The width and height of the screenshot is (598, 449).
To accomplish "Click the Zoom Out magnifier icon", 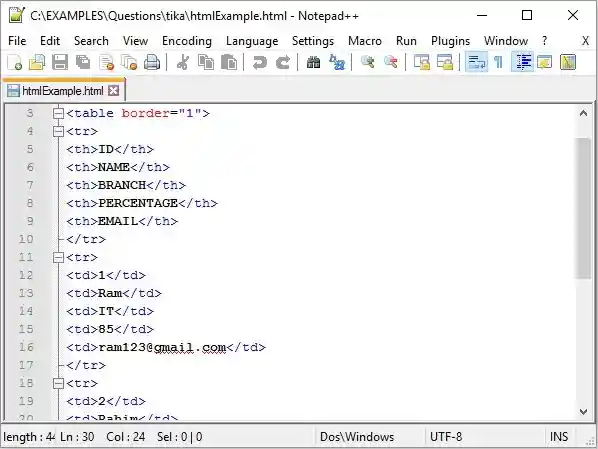I will click(x=391, y=62).
